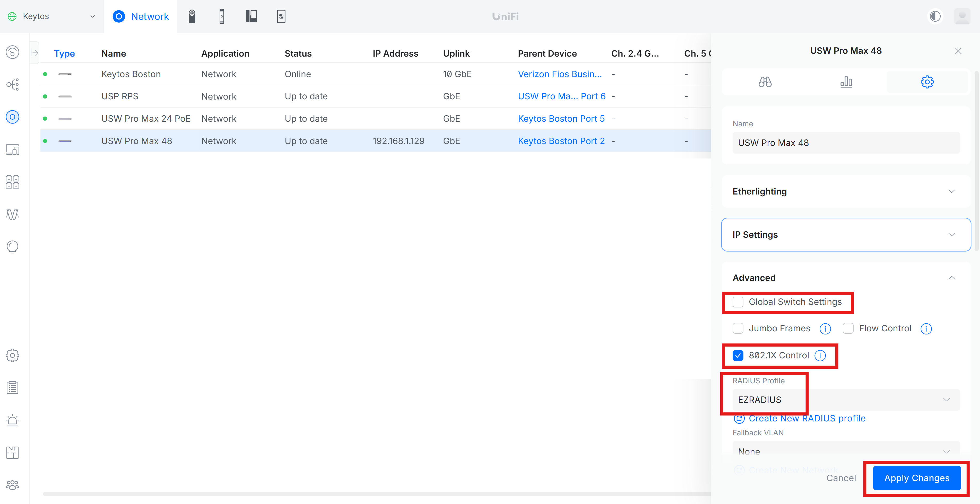980x504 pixels.
Task: Disable the 802.1X Control checkbox
Action: click(738, 355)
